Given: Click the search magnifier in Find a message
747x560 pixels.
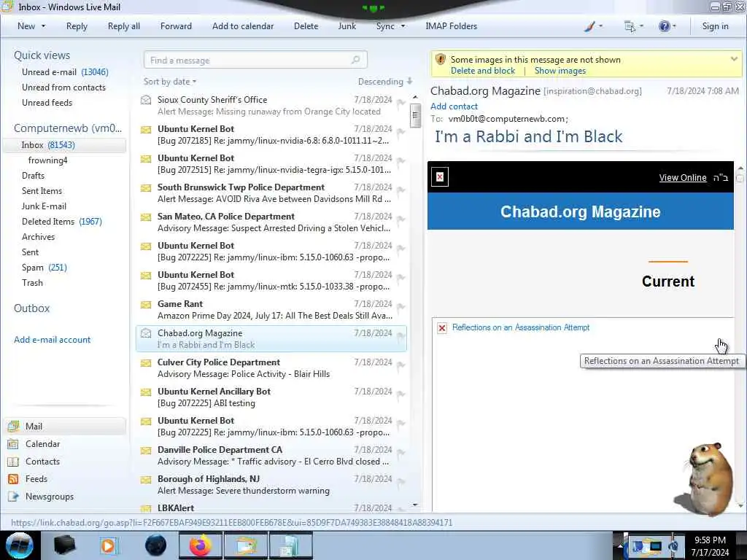Looking at the screenshot, I should 355,60.
